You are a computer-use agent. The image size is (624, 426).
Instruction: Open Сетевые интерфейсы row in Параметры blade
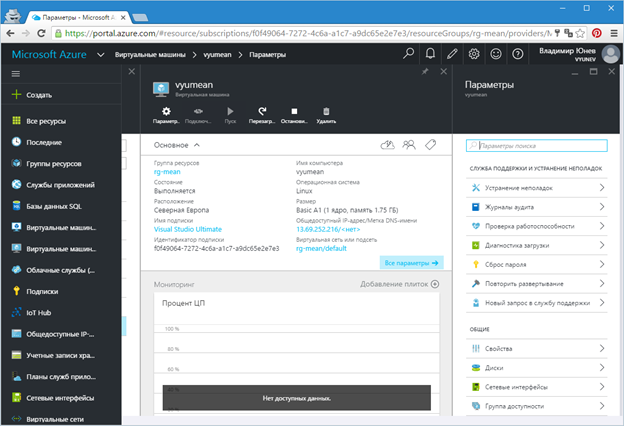[536, 387]
